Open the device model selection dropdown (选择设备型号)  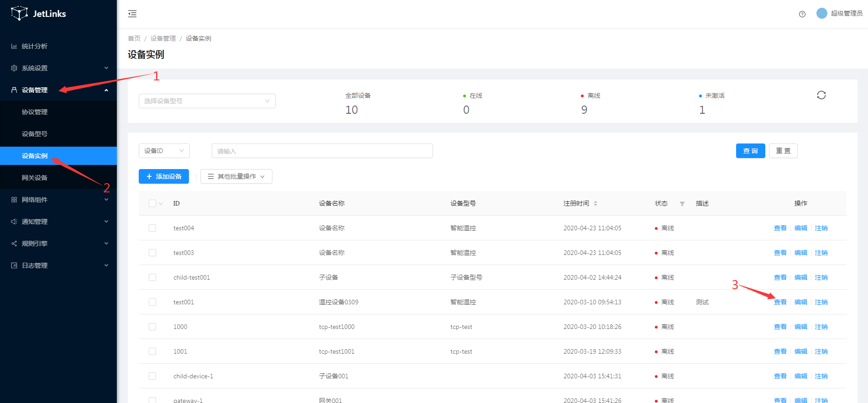(207, 101)
